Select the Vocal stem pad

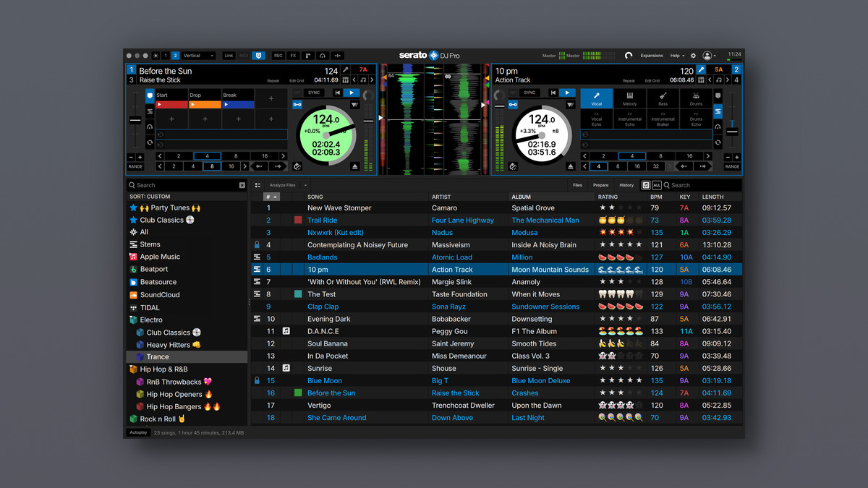[597, 99]
